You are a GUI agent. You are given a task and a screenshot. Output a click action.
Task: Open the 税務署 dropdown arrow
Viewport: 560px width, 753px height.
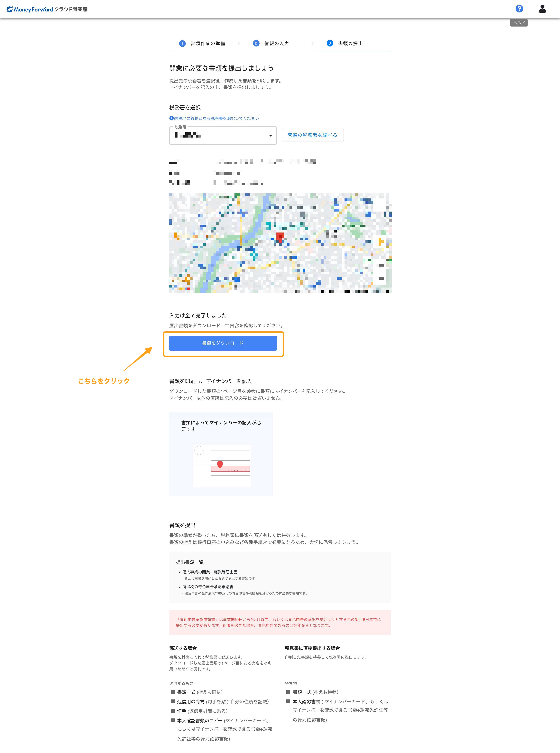point(271,136)
